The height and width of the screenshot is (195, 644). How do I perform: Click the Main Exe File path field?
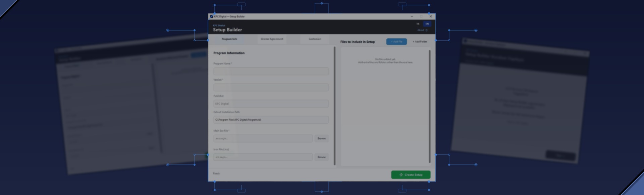(263, 139)
